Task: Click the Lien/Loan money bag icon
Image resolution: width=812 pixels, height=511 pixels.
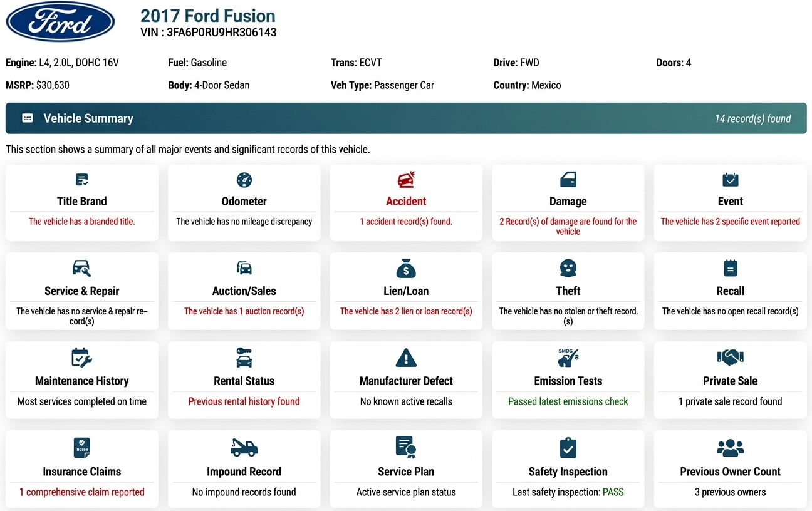Action: 406,269
